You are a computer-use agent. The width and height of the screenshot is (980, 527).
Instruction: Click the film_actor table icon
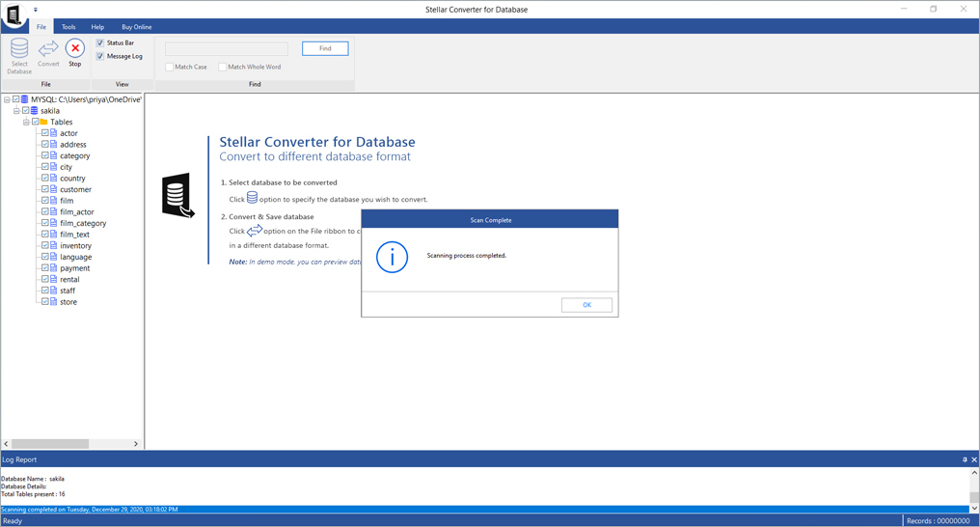pyautogui.click(x=54, y=212)
